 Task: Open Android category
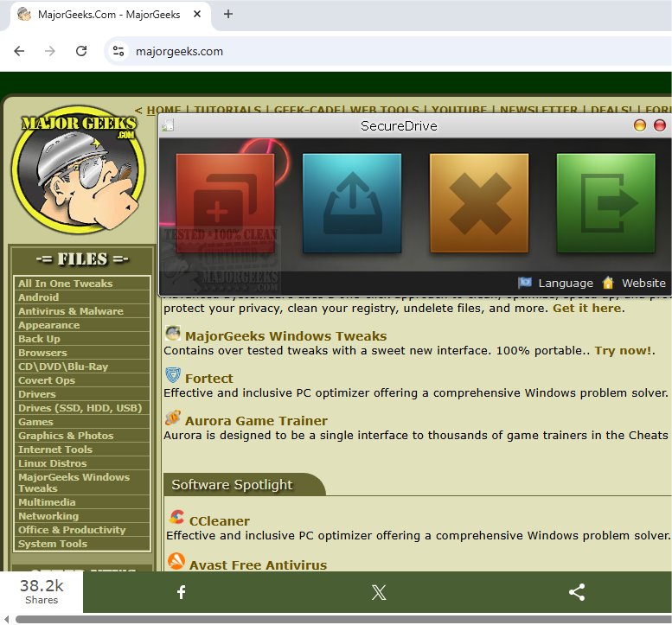point(81,297)
